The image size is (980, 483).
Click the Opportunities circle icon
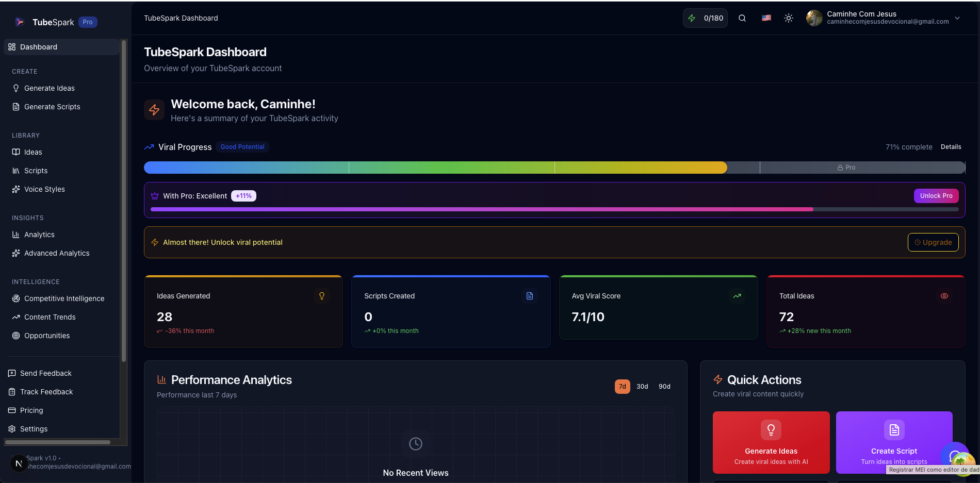pos(16,336)
